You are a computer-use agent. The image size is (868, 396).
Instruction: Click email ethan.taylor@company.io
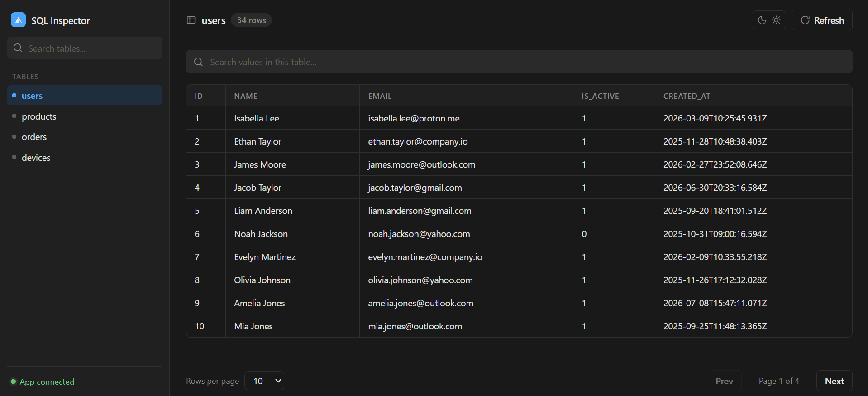pyautogui.click(x=418, y=141)
